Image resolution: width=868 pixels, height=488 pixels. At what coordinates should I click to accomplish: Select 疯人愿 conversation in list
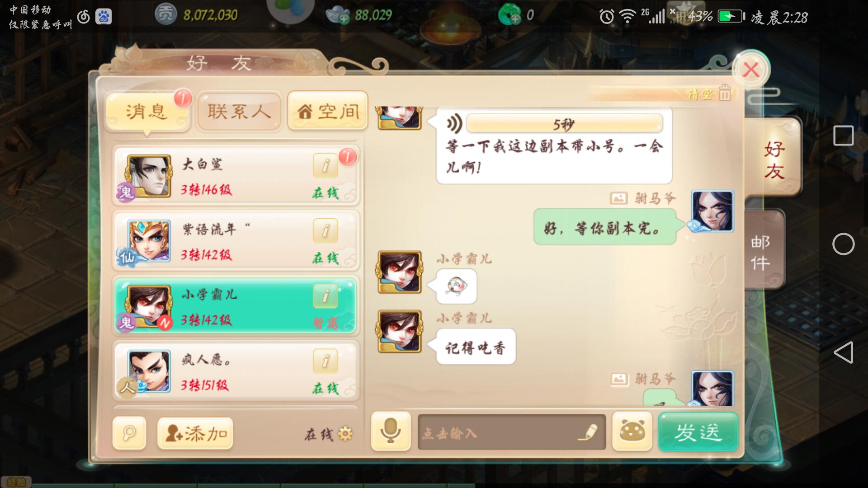point(236,371)
